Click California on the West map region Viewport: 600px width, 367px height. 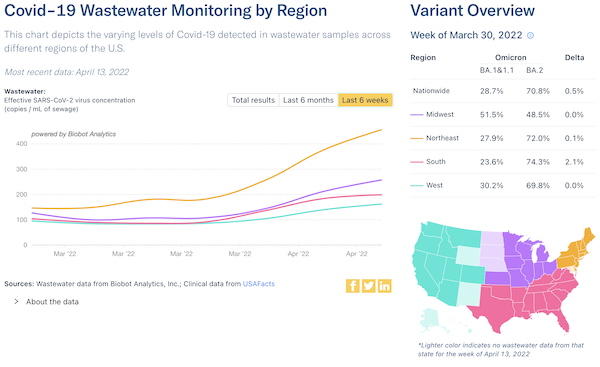pyautogui.click(x=425, y=274)
